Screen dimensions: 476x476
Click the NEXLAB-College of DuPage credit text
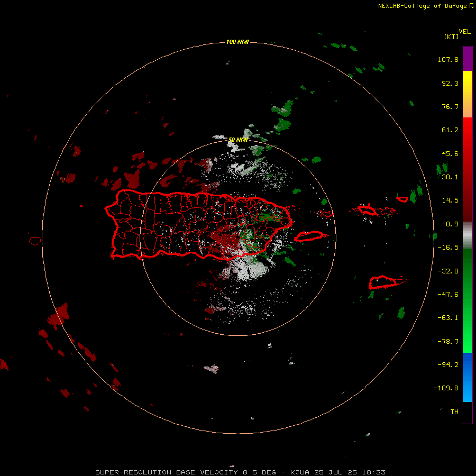tap(425, 6)
